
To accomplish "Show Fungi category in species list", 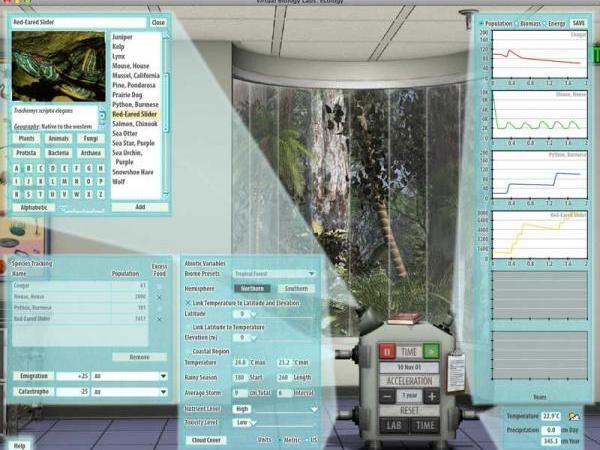I will [x=91, y=139].
